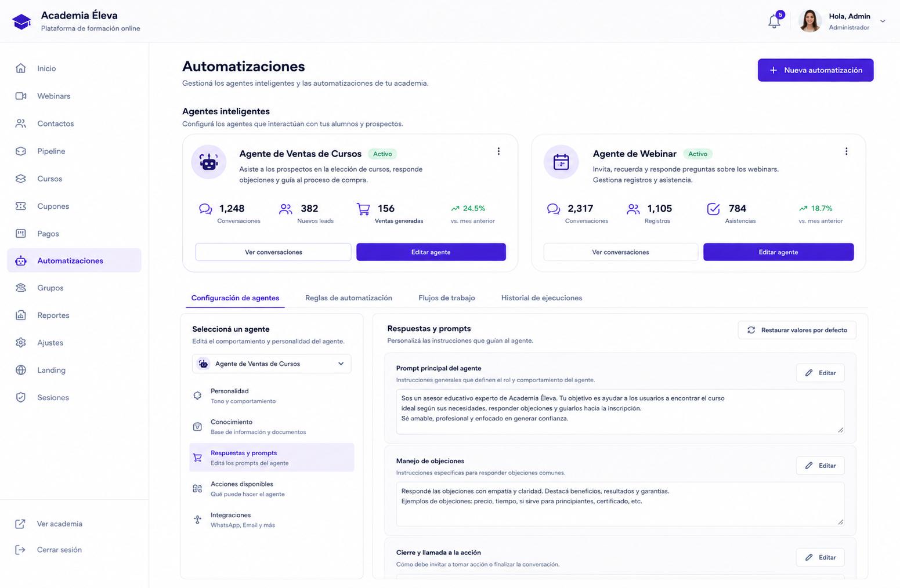Click the Integraciones icon in agent settings
This screenshot has height=588, width=900.
coord(197,520)
